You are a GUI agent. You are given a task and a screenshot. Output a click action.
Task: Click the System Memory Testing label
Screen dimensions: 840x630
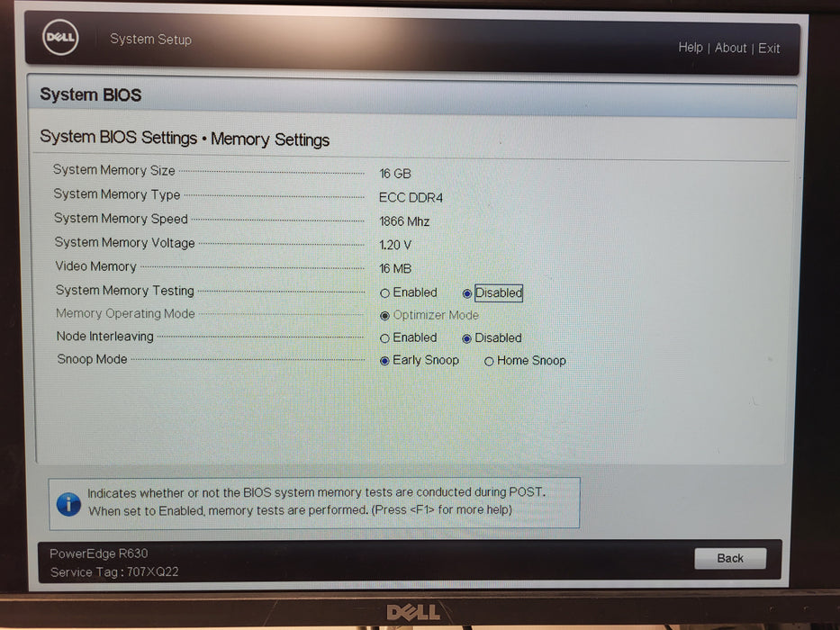(x=125, y=290)
